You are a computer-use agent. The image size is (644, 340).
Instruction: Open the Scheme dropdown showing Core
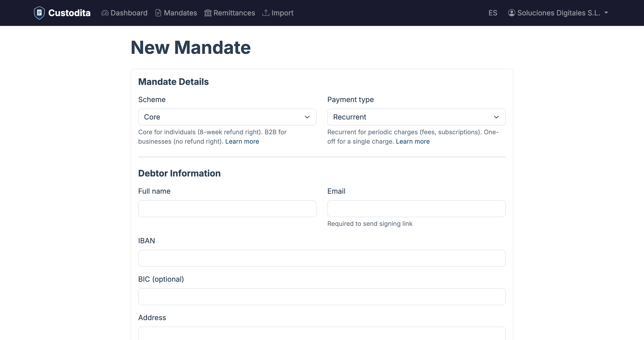227,117
